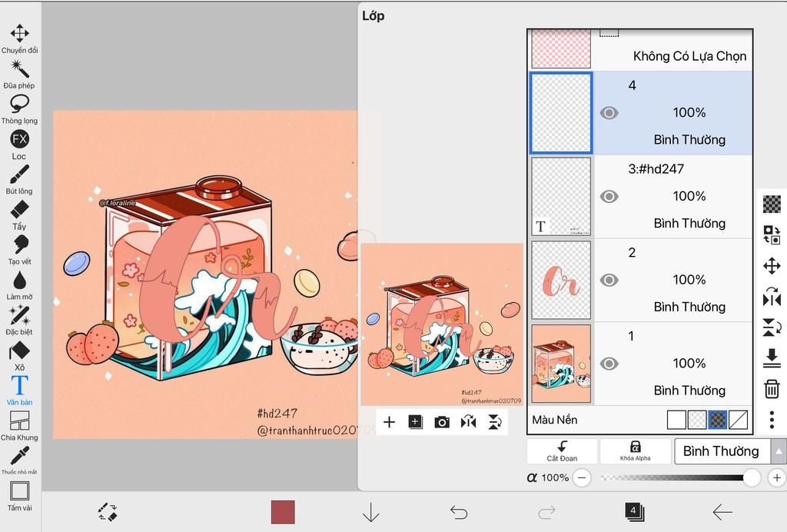The image size is (787, 532).
Task: Select the Xô bucket fill tool
Action: pos(19,355)
